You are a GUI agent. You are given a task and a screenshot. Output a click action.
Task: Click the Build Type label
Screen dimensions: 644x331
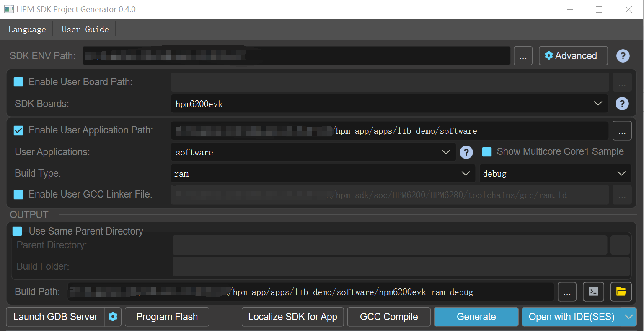[38, 174]
